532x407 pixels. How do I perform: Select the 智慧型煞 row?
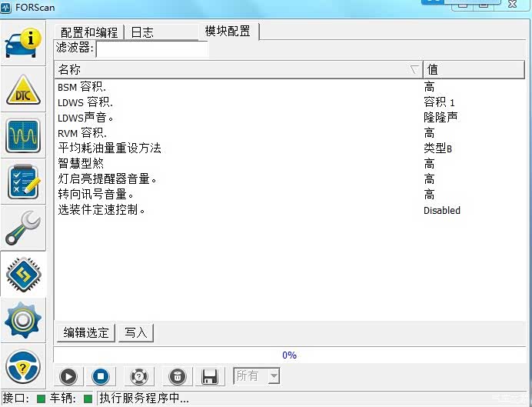tap(290, 164)
